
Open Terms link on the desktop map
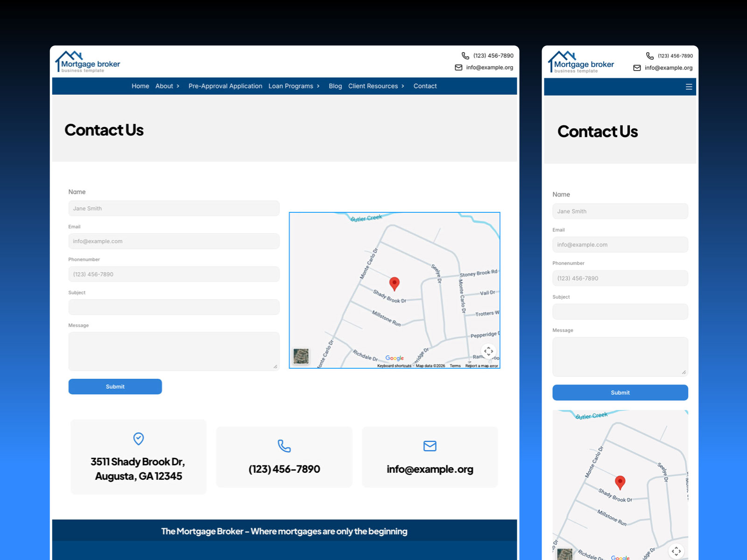tap(455, 366)
